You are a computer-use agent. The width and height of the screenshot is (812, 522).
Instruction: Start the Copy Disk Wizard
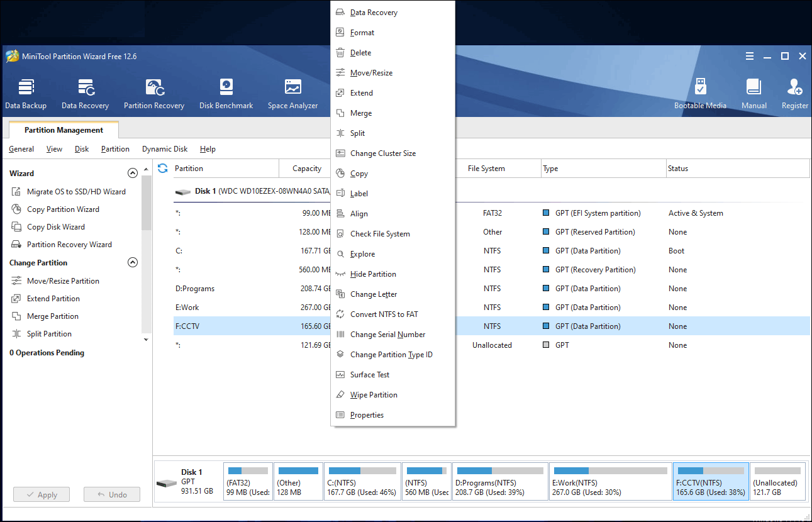pos(48,227)
